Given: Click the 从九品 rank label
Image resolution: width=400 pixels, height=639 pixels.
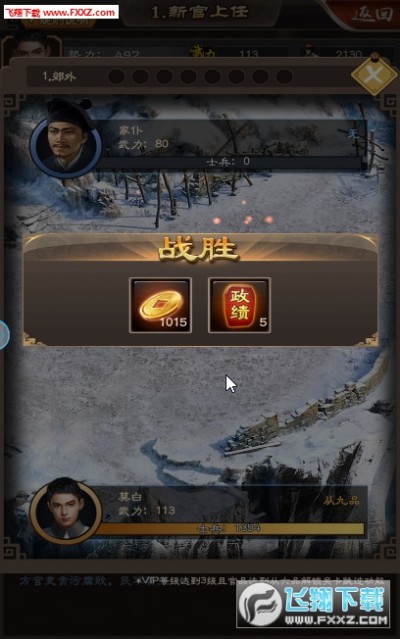Looking at the screenshot, I should [341, 501].
